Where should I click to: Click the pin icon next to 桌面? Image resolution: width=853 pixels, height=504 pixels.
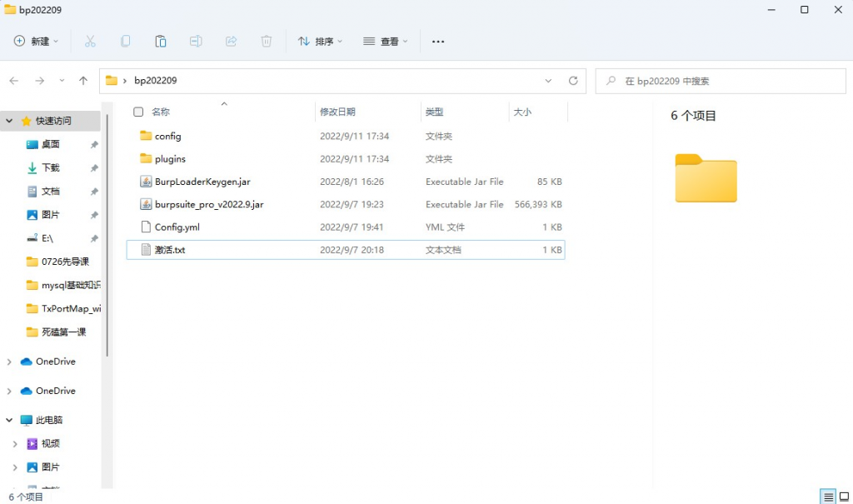pyautogui.click(x=94, y=144)
